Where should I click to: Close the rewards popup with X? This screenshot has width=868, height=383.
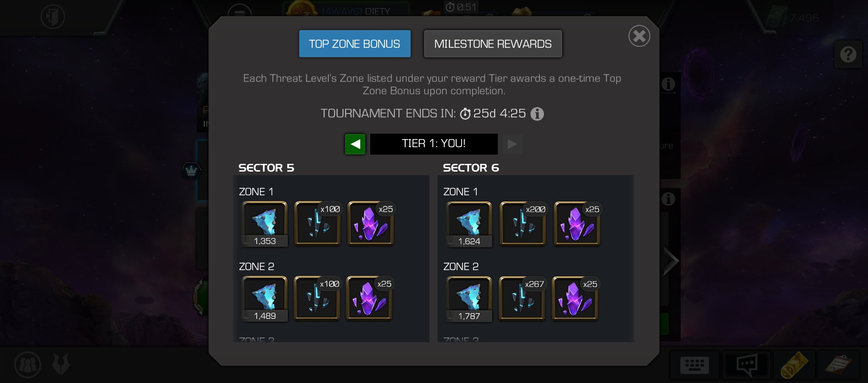639,36
